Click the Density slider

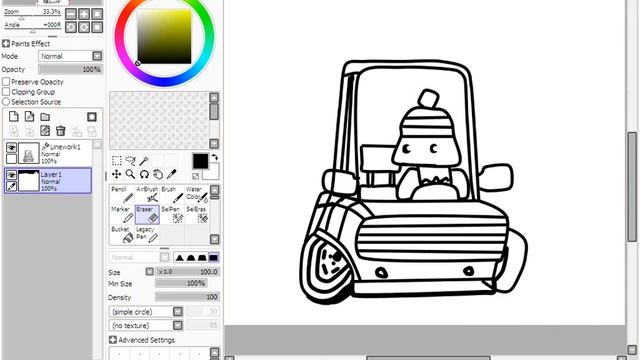(187, 297)
